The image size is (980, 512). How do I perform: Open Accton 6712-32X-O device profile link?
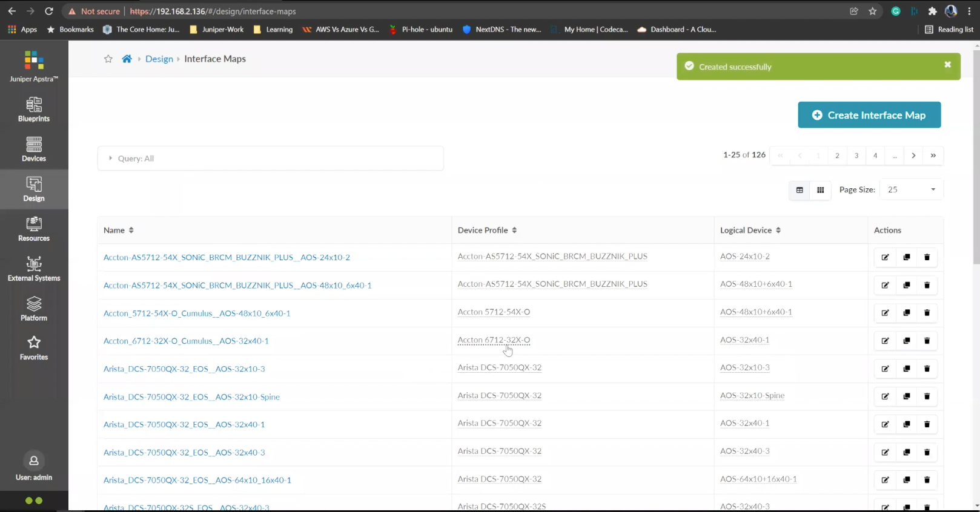click(x=494, y=340)
